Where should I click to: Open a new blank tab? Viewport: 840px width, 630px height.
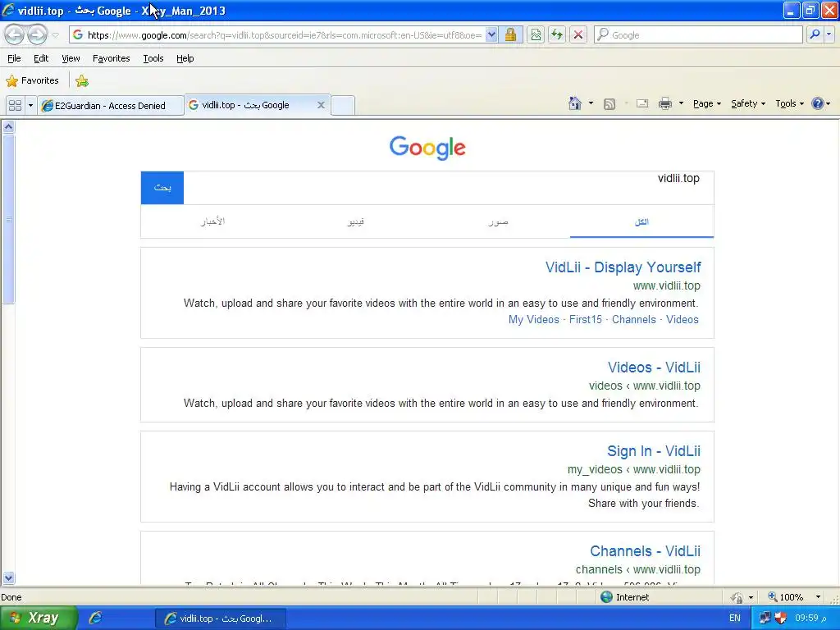click(x=342, y=105)
